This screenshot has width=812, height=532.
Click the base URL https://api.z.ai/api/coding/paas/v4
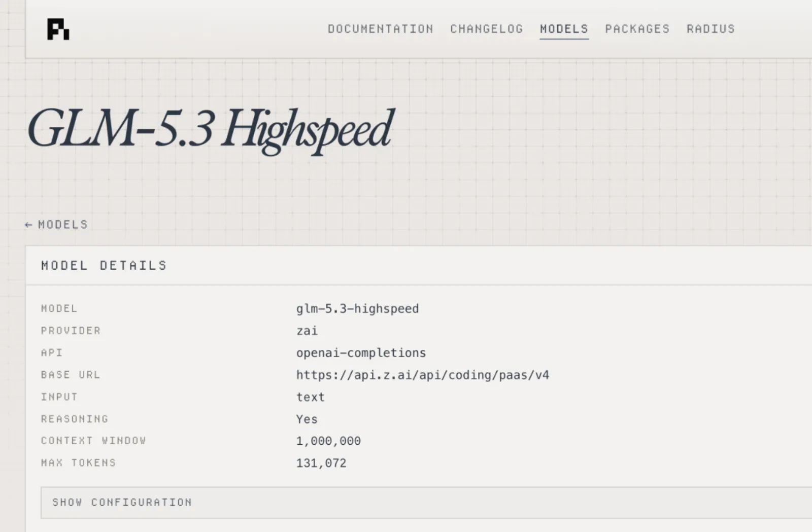coord(422,375)
